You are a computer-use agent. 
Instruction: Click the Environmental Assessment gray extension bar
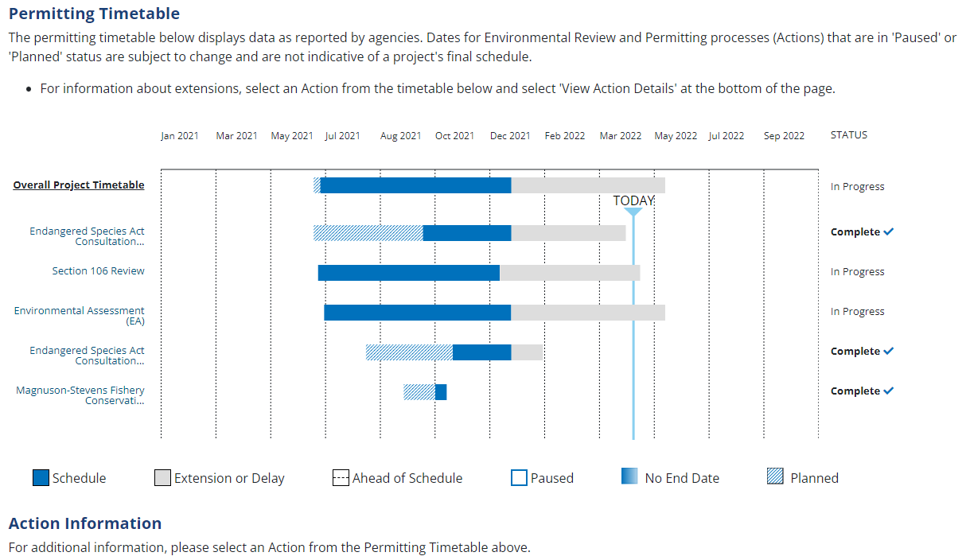click(x=587, y=313)
